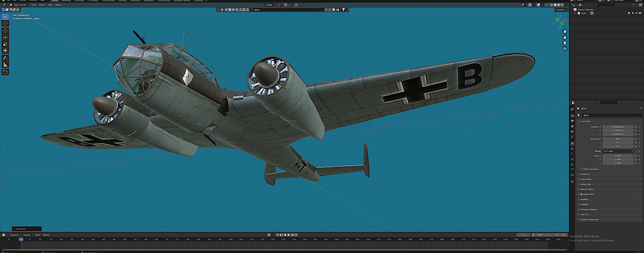The image size is (644, 253).
Task: Open the Select menu in the viewport header
Action: pyautogui.click(x=42, y=5)
